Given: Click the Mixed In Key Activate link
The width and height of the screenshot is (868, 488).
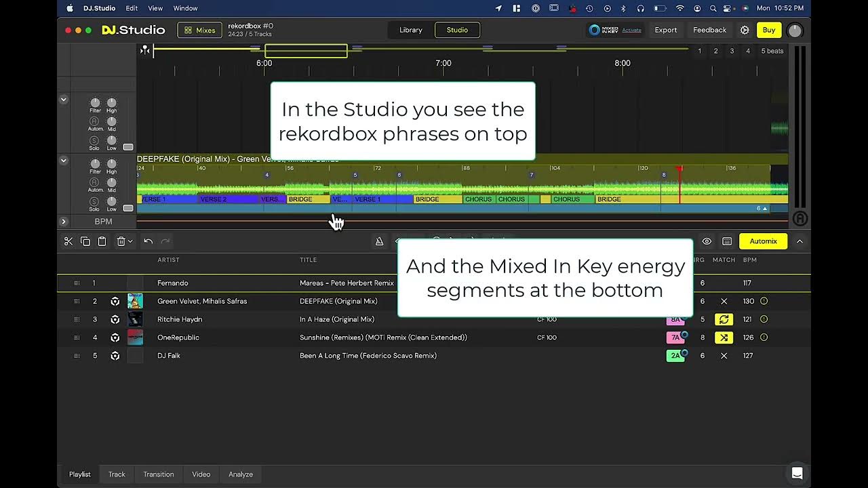Looking at the screenshot, I should point(631,30).
